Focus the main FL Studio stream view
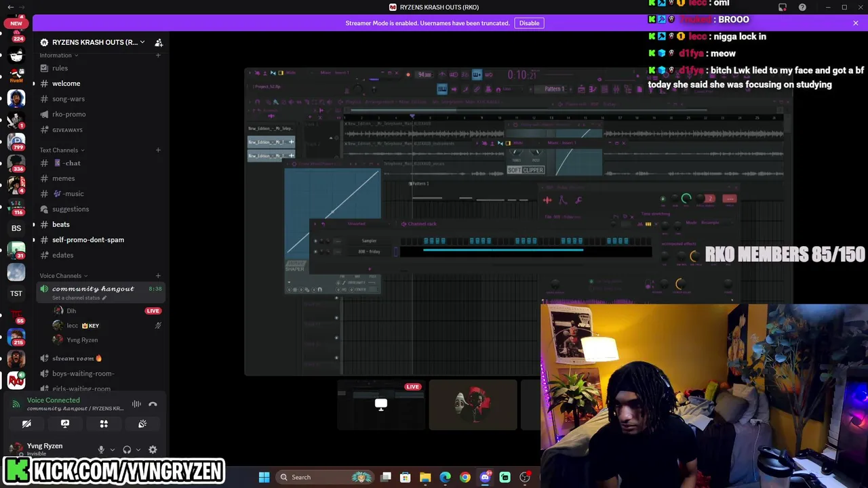This screenshot has height=488, width=868. coord(518,221)
